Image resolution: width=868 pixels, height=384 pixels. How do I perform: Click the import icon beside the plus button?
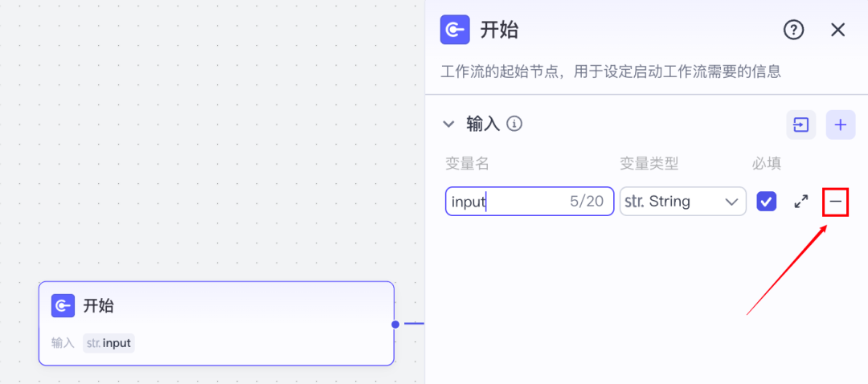[801, 125]
